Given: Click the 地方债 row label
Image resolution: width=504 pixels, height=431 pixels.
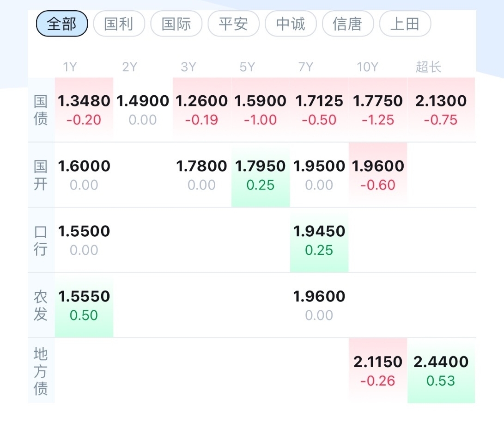Looking at the screenshot, I should pos(41,371).
